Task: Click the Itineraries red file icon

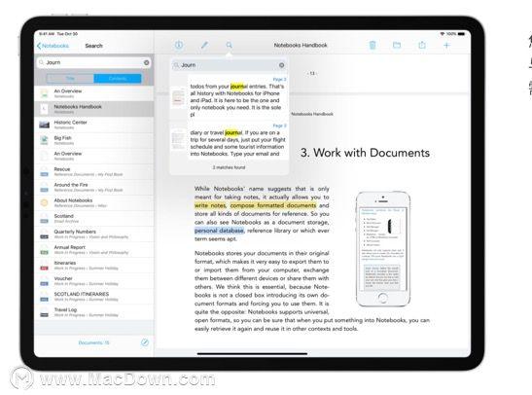Action: [44, 266]
